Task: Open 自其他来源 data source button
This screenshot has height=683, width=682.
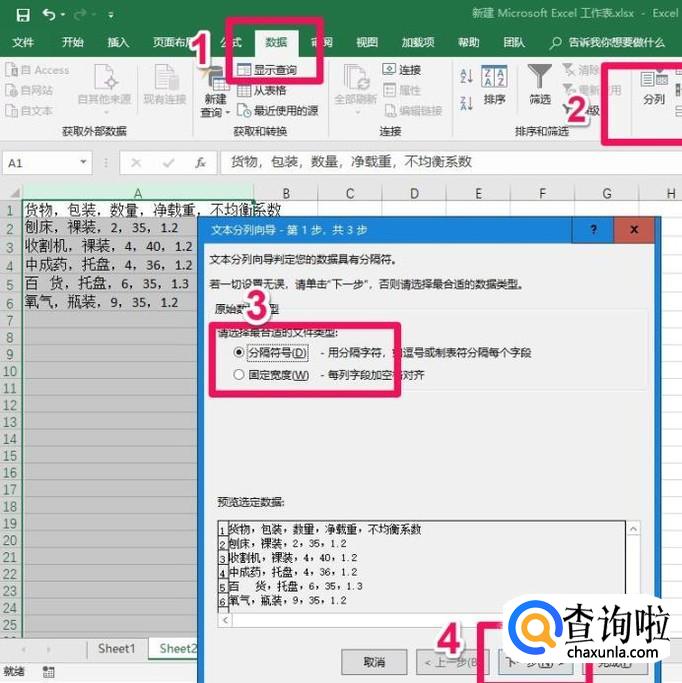Action: tap(105, 89)
